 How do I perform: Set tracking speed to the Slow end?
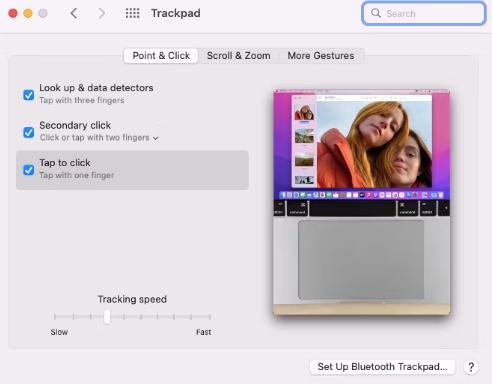pos(55,316)
